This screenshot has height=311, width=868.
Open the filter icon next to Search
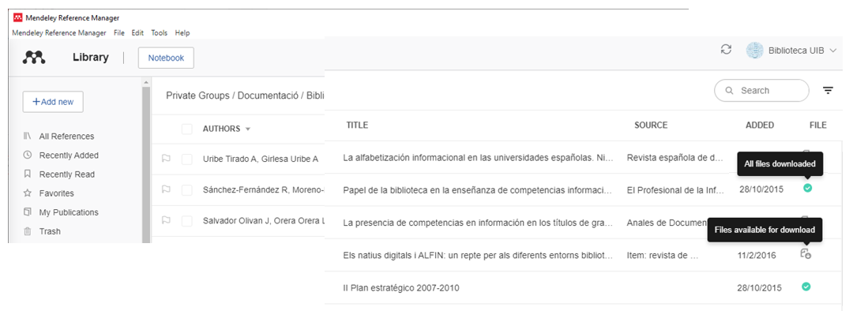coord(829,90)
